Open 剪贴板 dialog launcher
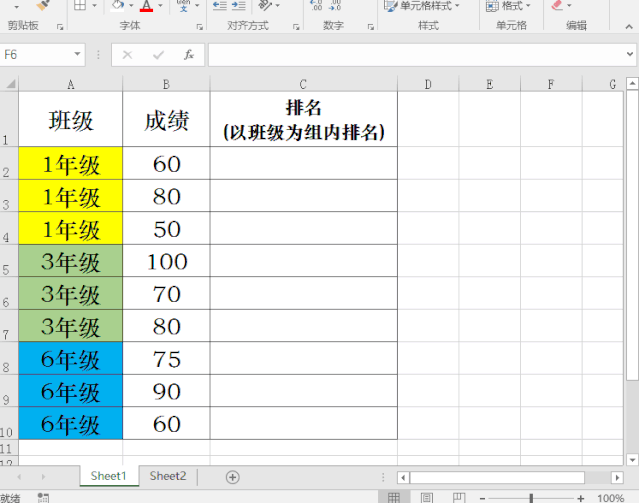The height and width of the screenshot is (503, 639). pyautogui.click(x=60, y=27)
